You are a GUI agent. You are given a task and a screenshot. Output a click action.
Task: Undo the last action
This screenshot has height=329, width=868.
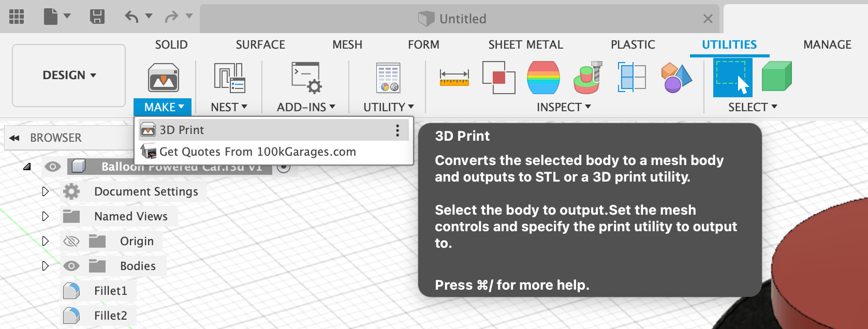(131, 17)
